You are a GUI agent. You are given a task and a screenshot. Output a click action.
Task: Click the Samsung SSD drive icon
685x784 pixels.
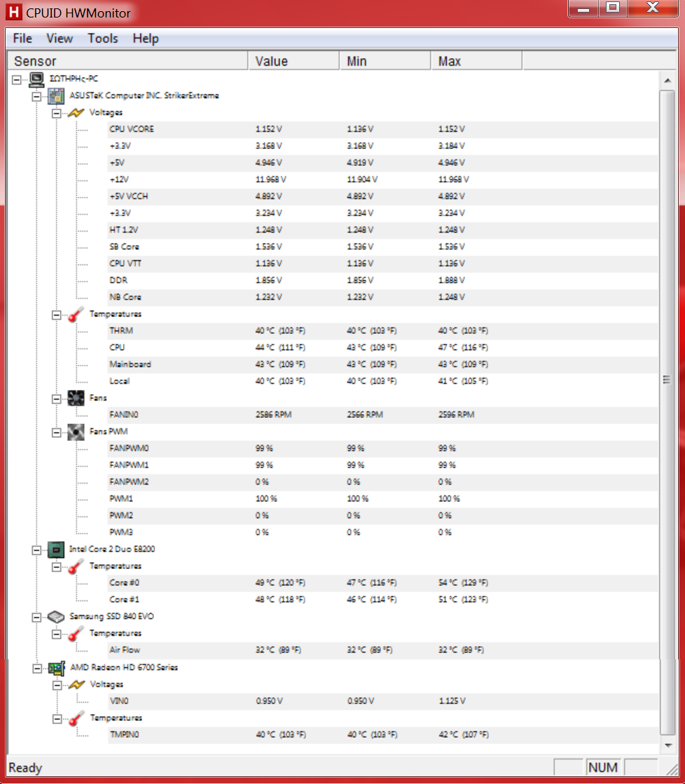pyautogui.click(x=56, y=617)
